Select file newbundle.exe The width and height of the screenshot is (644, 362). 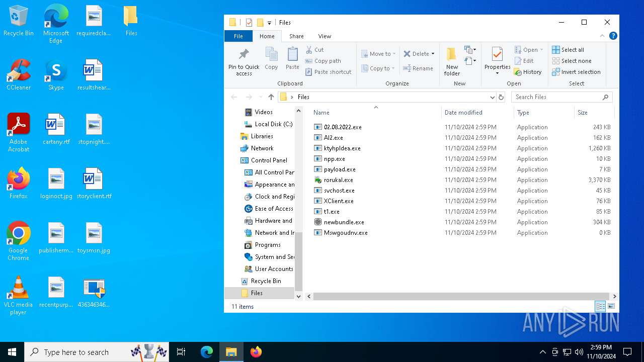(x=339, y=222)
